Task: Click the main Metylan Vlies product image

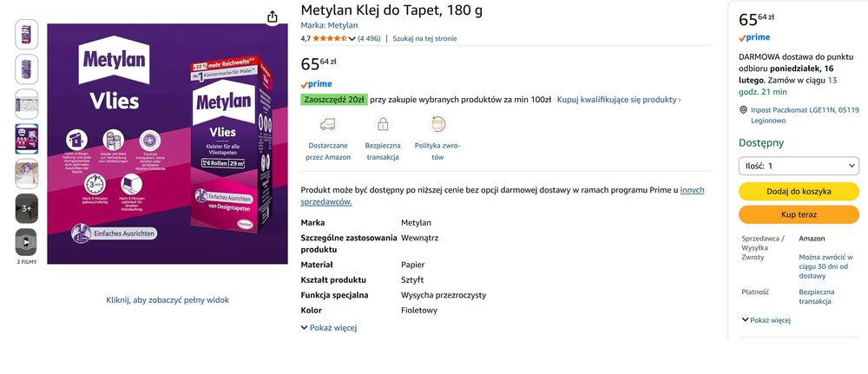Action: click(168, 144)
